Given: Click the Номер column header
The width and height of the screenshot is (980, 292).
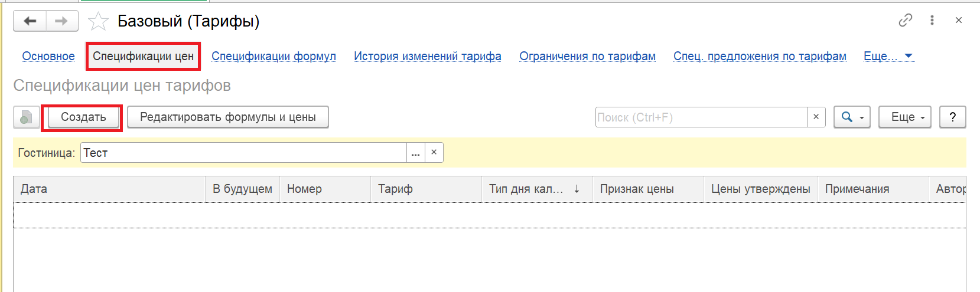Looking at the screenshot, I should 325,189.
